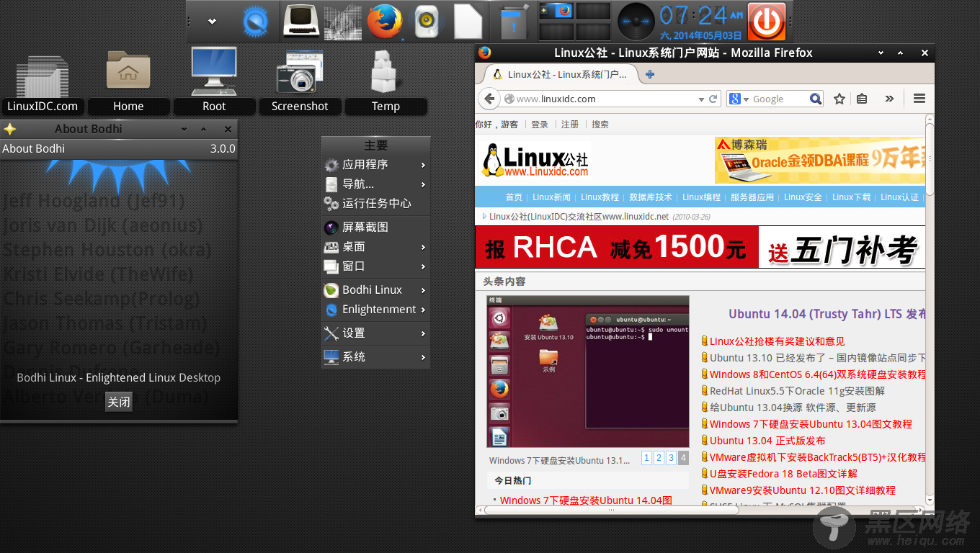Screen dimensions: 980x553
Task: Click the power button in the shelf
Action: click(766, 22)
